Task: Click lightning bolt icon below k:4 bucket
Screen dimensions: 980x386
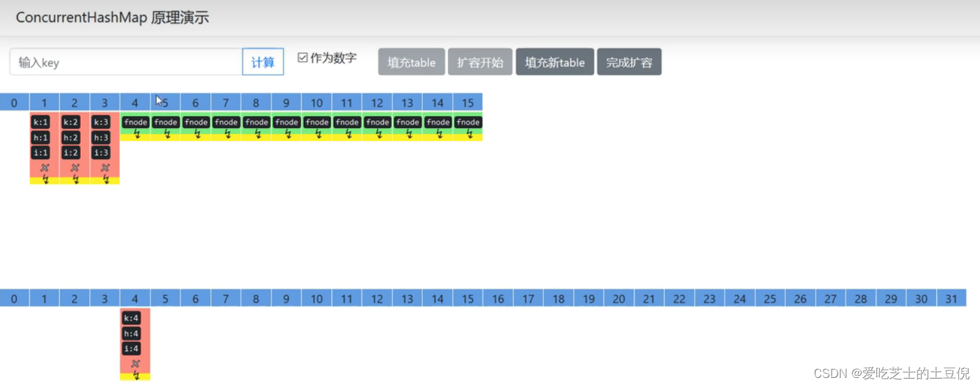Action: click(x=136, y=375)
